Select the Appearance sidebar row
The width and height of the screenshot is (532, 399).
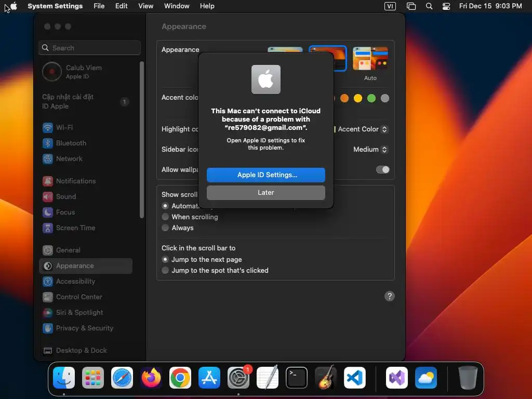pyautogui.click(x=86, y=266)
